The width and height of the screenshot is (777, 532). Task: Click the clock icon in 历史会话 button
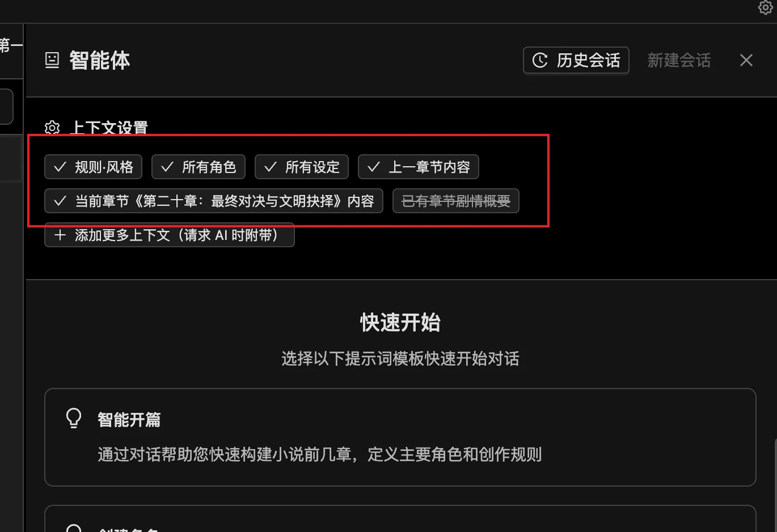click(540, 60)
